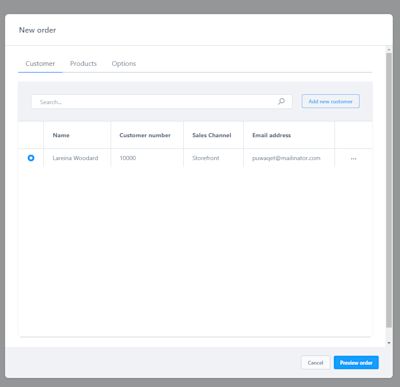
Task: Click the Sales Channel column header
Action: click(212, 135)
